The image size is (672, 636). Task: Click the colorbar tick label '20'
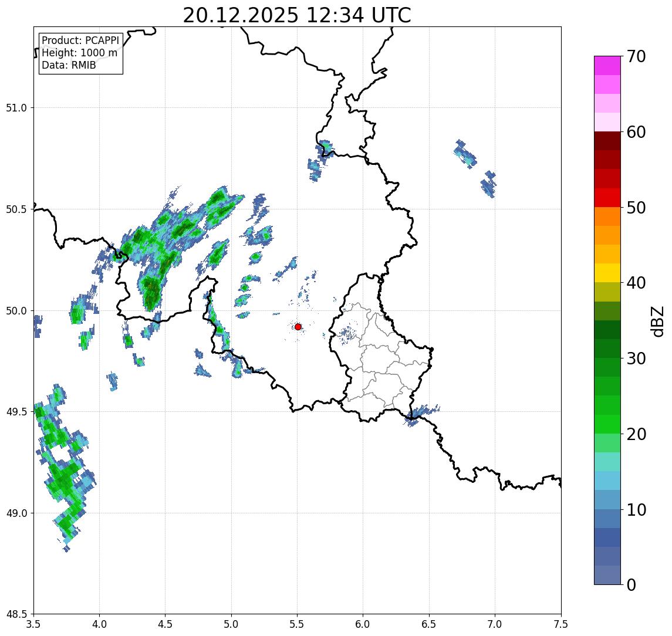tap(636, 434)
